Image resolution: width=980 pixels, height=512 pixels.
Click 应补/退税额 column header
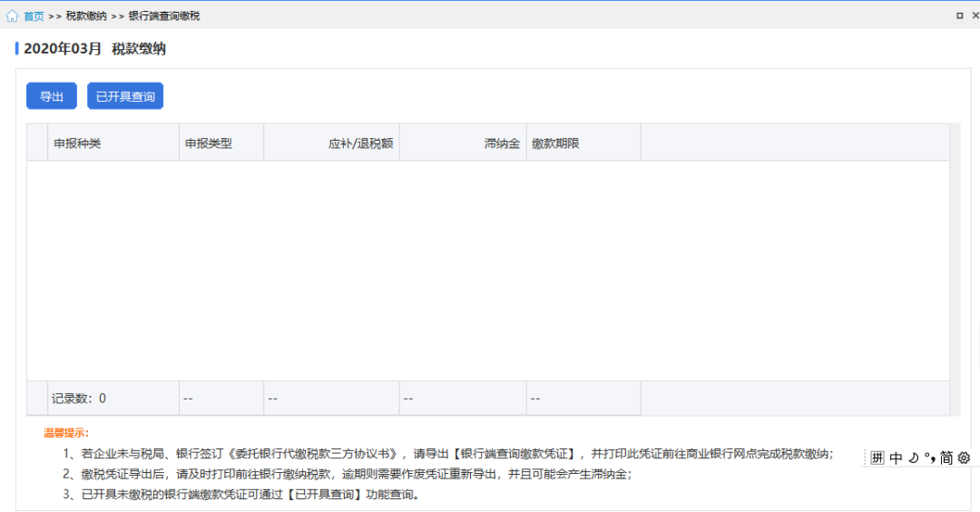coord(331,143)
